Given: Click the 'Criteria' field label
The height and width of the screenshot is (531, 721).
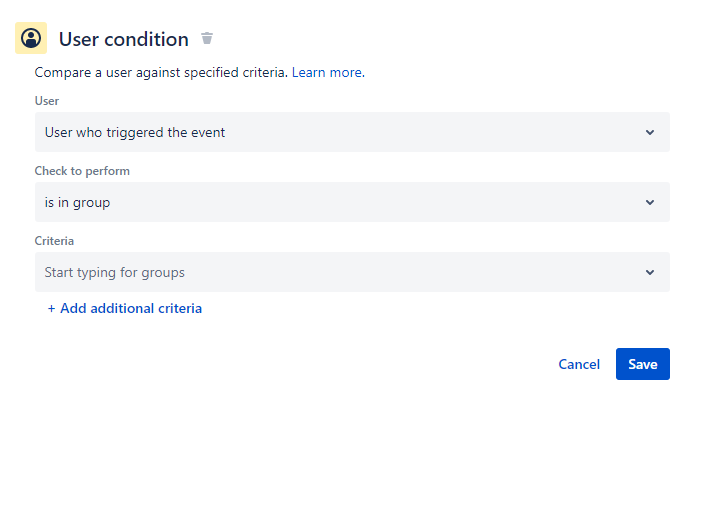Looking at the screenshot, I should pyautogui.click(x=54, y=241).
